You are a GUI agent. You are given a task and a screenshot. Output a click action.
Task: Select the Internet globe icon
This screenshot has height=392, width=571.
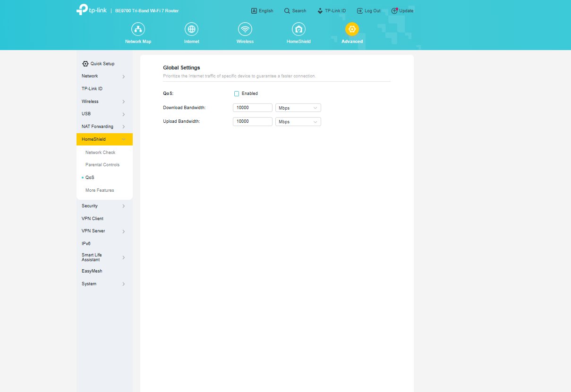click(x=191, y=32)
